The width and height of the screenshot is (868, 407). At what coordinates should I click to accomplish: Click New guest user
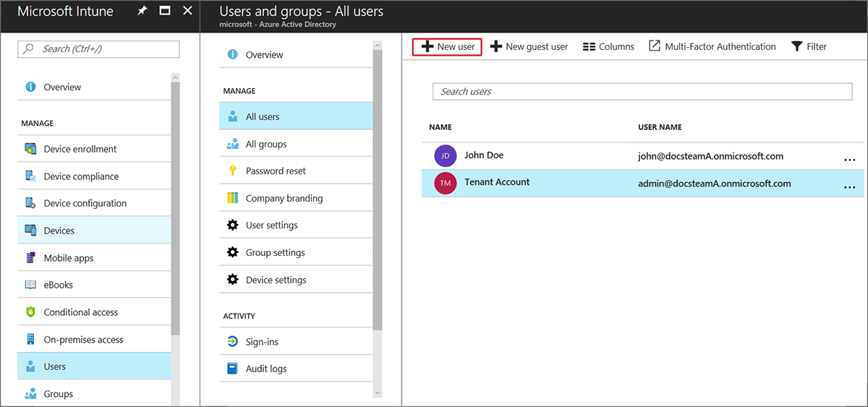(x=529, y=46)
